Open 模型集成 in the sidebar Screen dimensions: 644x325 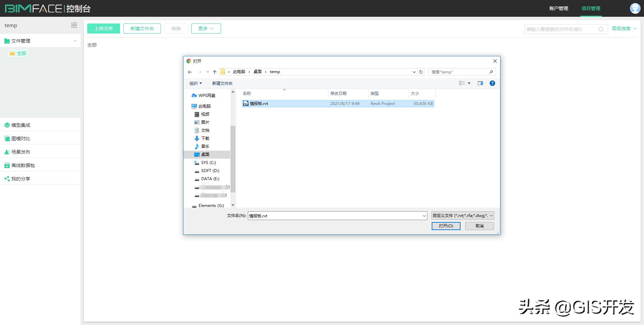click(x=21, y=125)
